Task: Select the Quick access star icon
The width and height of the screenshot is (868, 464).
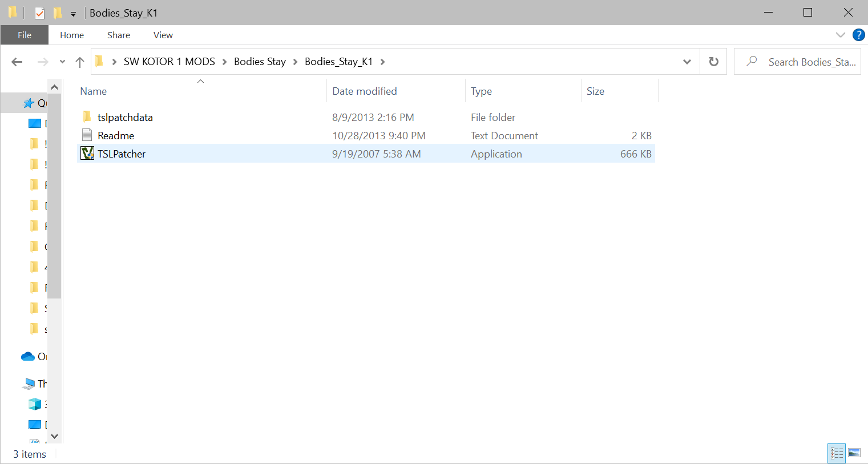Action: pyautogui.click(x=29, y=103)
